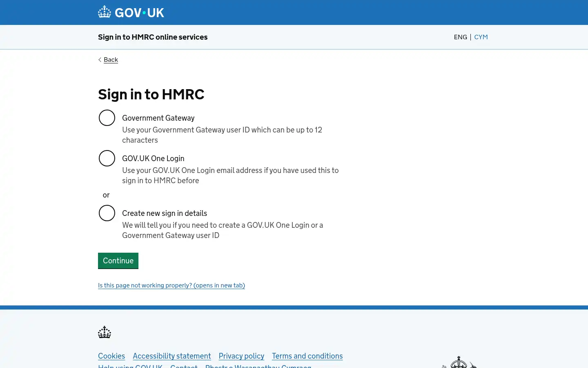Click the 'GOV.UK One Login' option label
588x368 pixels.
pos(153,158)
